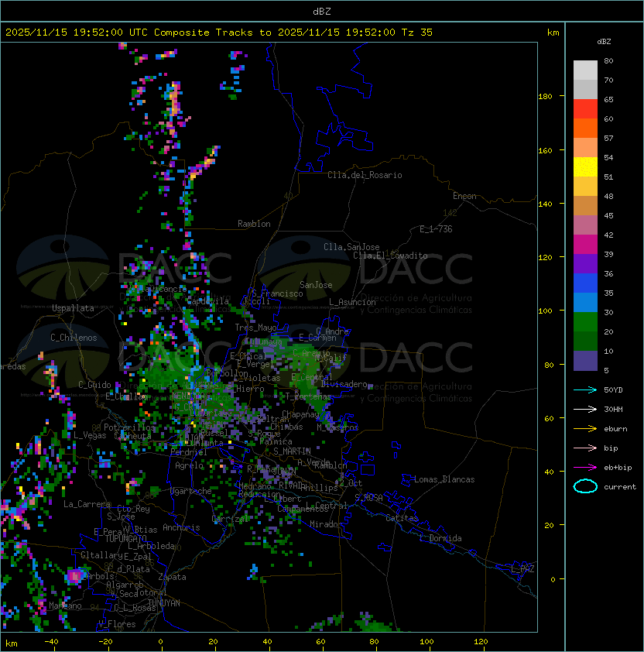Click the 'L_Dormida' map label
Viewport: 644px width, 652px height.
(440, 538)
